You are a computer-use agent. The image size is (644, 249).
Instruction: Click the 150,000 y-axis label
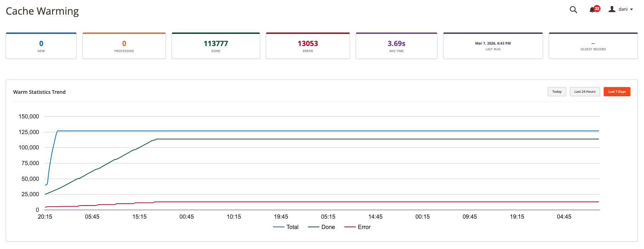(29, 116)
